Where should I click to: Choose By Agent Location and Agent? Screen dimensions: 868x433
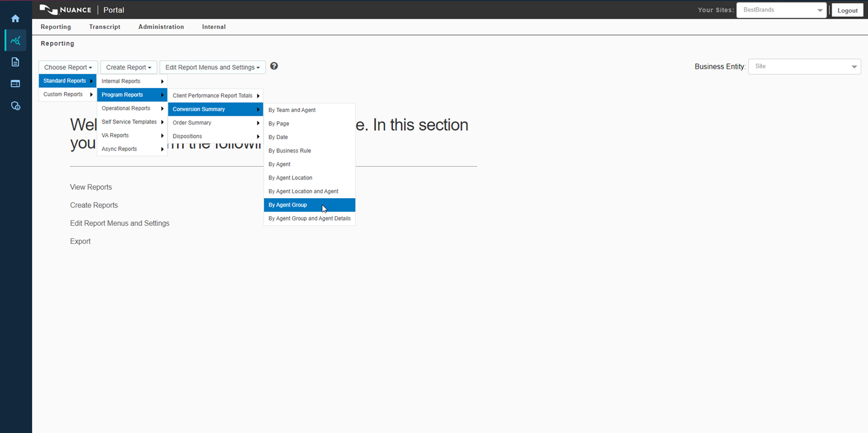coord(303,192)
